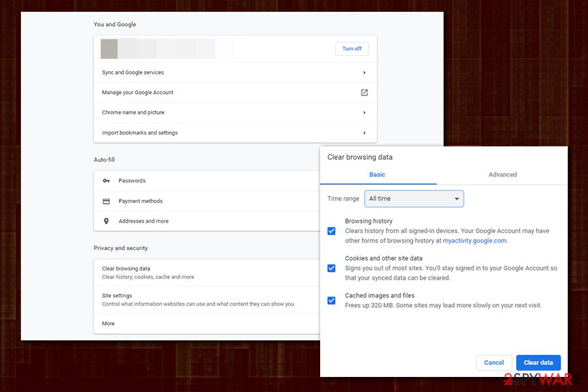Screen dimensions: 588x392
Task: Click the Clear data button
Action: click(x=538, y=363)
